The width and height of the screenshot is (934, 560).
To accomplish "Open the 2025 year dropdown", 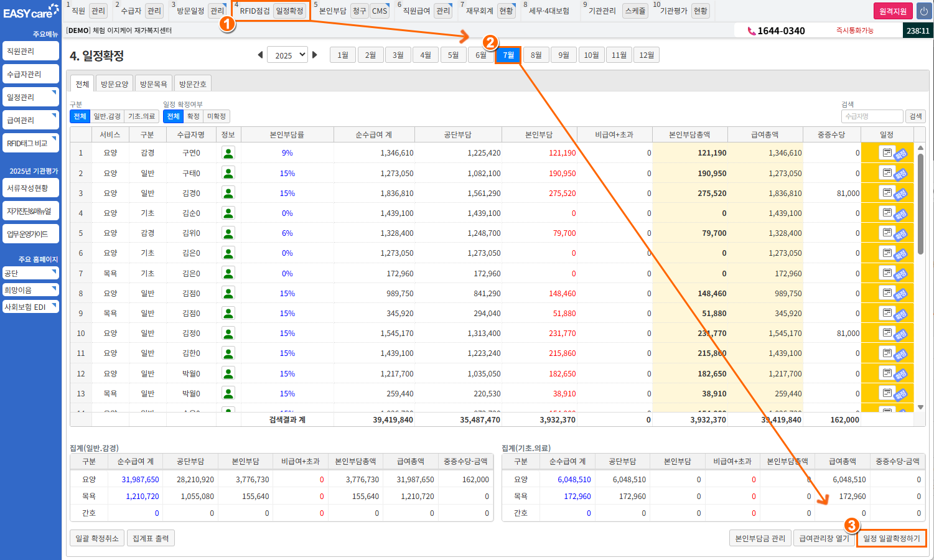I will [x=287, y=55].
